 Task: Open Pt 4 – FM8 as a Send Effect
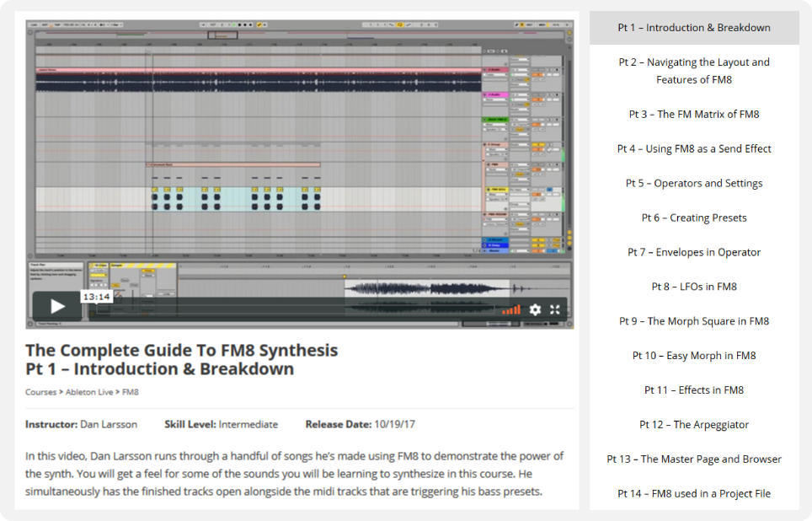(x=694, y=148)
